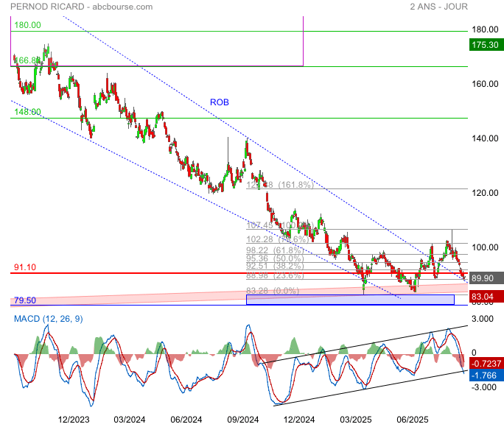Click the green 175.30 price tag

(x=484, y=46)
